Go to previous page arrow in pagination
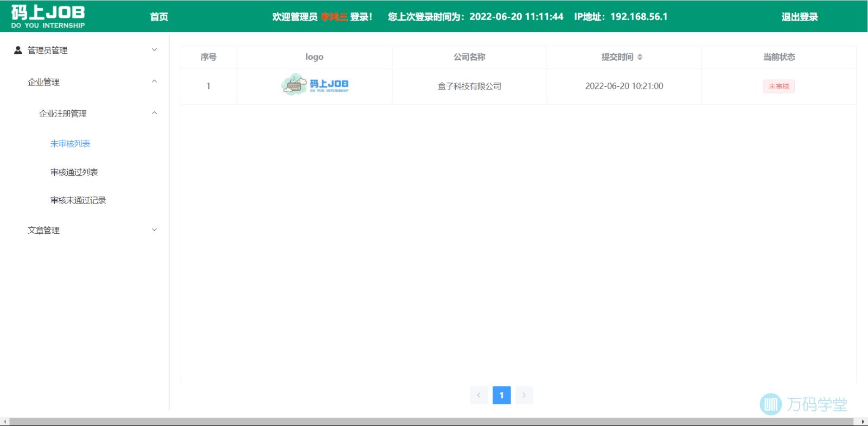Image resolution: width=868 pixels, height=426 pixels. tap(479, 395)
